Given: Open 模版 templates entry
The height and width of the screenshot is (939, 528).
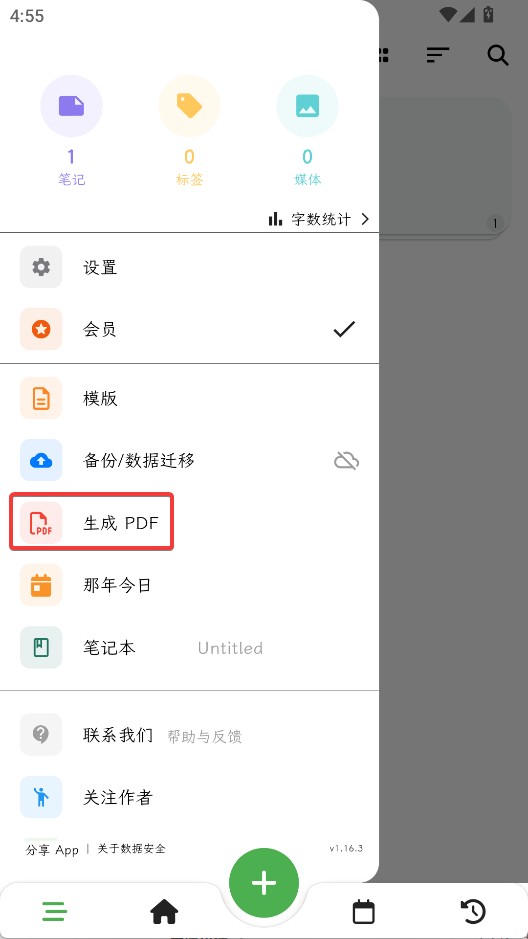Looking at the screenshot, I should (189, 398).
